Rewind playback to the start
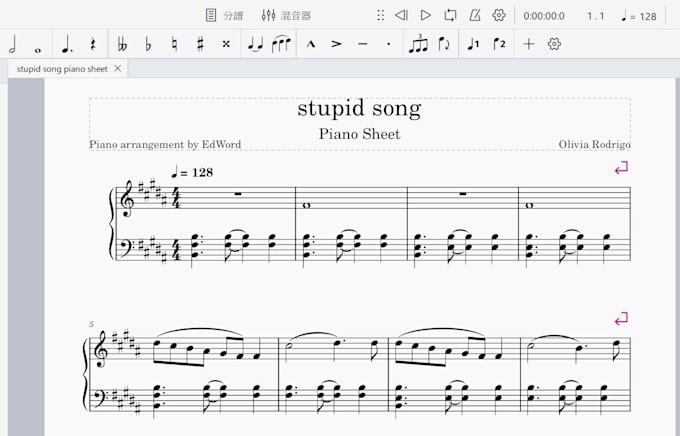The height and width of the screenshot is (436, 680). tap(402, 16)
